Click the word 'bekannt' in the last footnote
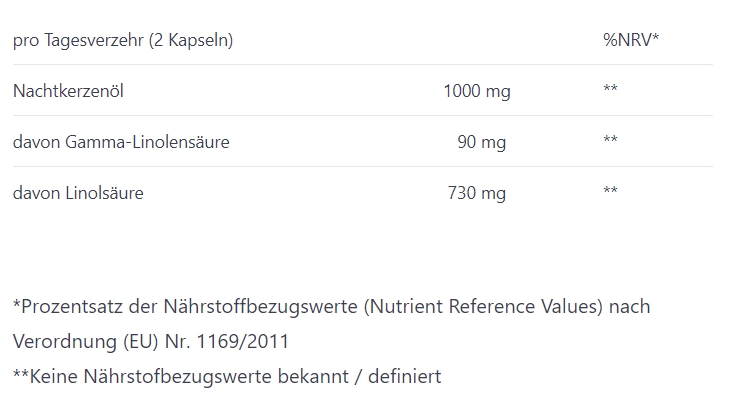This screenshot has height=406, width=739. coord(313,376)
